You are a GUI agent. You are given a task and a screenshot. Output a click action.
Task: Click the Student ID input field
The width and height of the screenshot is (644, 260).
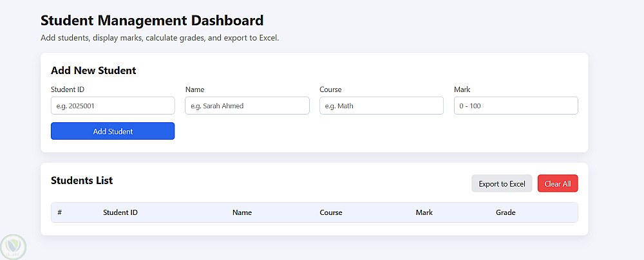tap(113, 106)
